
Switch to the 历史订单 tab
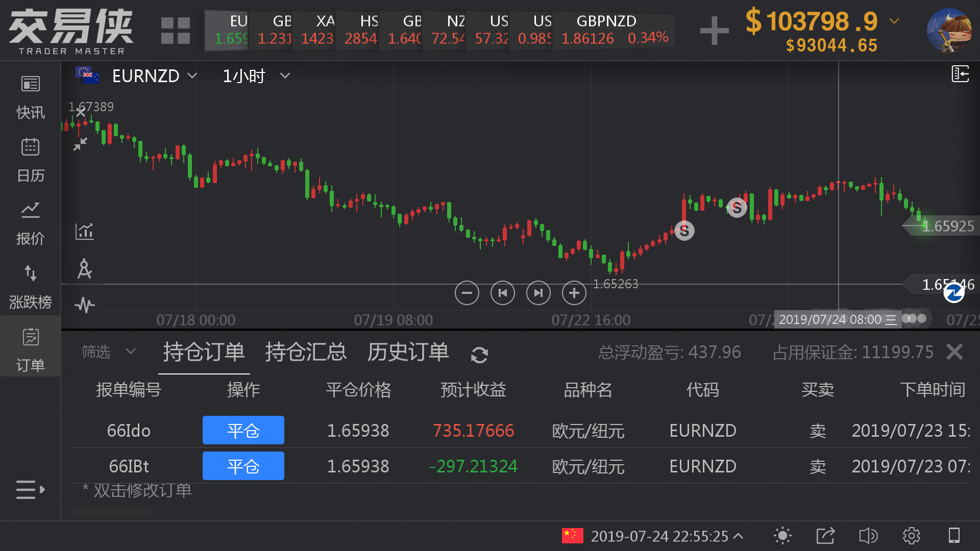(x=408, y=352)
